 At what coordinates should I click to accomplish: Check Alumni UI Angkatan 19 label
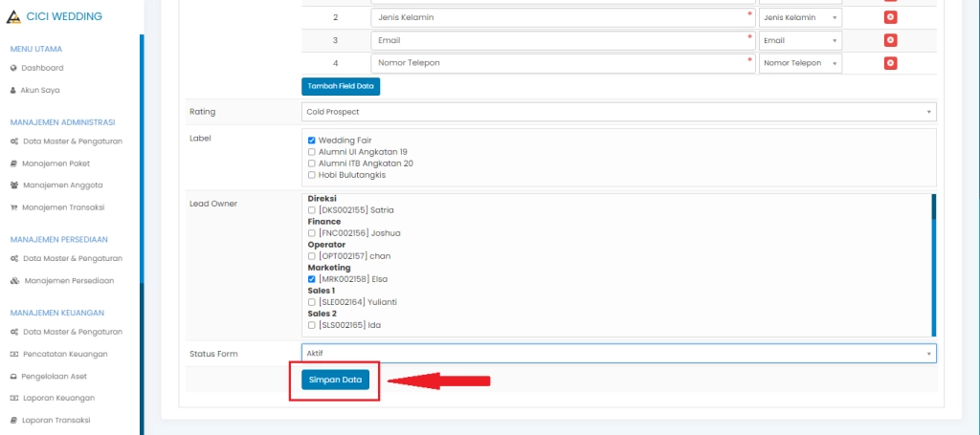point(312,152)
